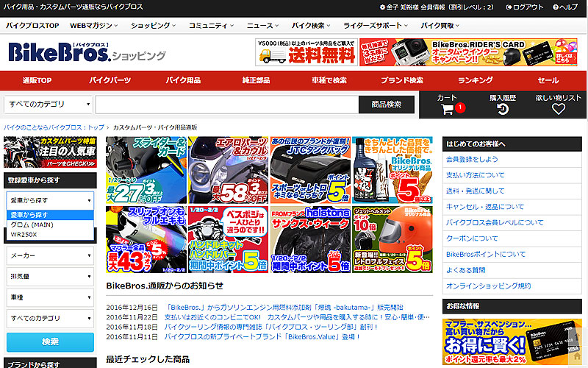The width and height of the screenshot is (588, 368).
Task: Open the ハンドルキット ハンドルバー banner
Action: click(228, 239)
